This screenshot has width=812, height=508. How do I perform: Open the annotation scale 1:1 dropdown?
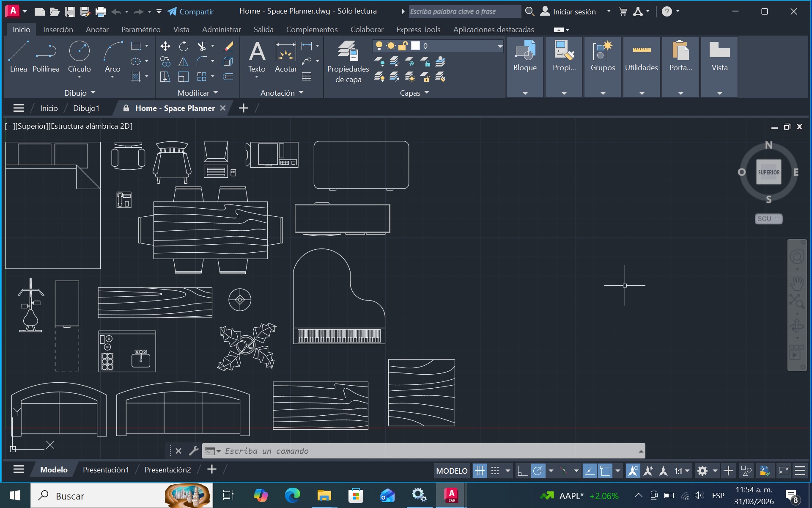coord(682,471)
